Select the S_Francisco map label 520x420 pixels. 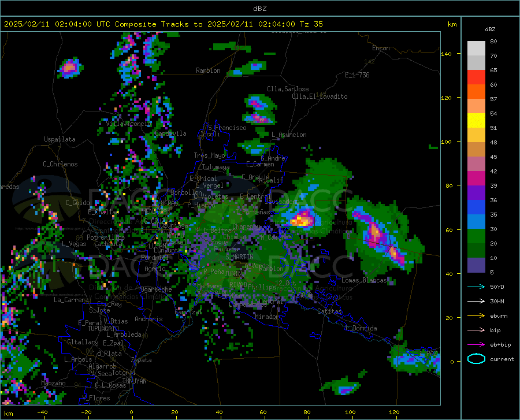click(227, 128)
